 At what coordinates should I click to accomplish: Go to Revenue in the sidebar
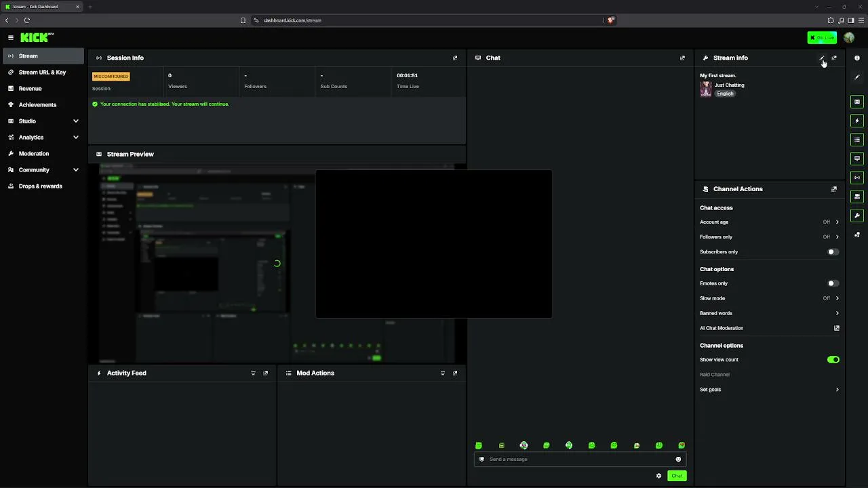tap(43, 89)
